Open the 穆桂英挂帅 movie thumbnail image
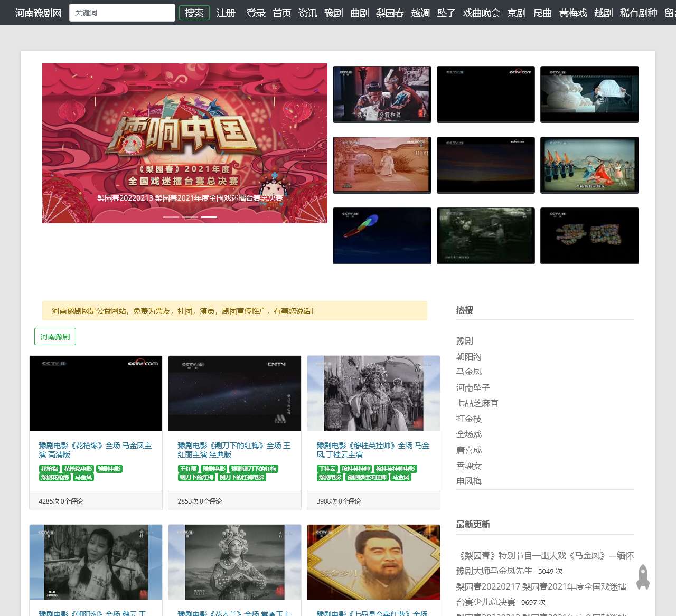This screenshot has width=676, height=616. click(x=373, y=393)
